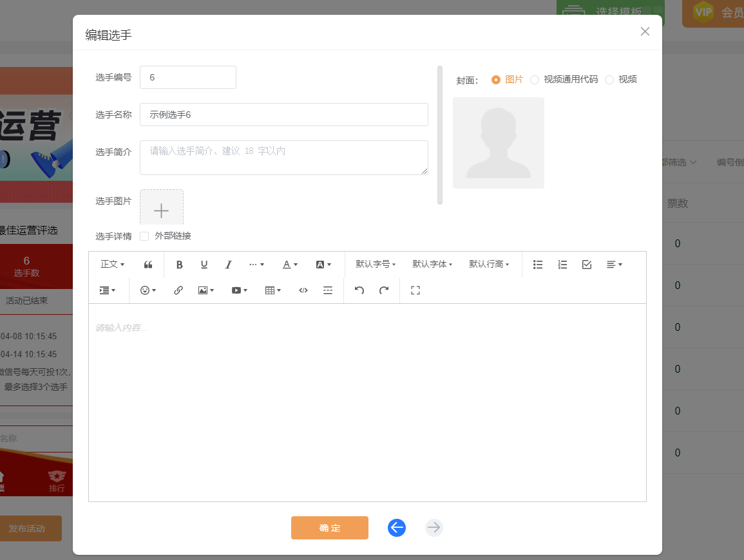Open the table insertion menu
The width and height of the screenshot is (744, 560).
point(273,290)
